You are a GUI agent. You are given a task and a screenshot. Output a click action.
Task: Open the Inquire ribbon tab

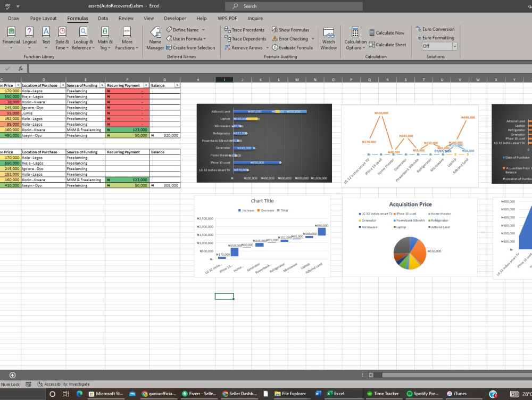coord(255,18)
